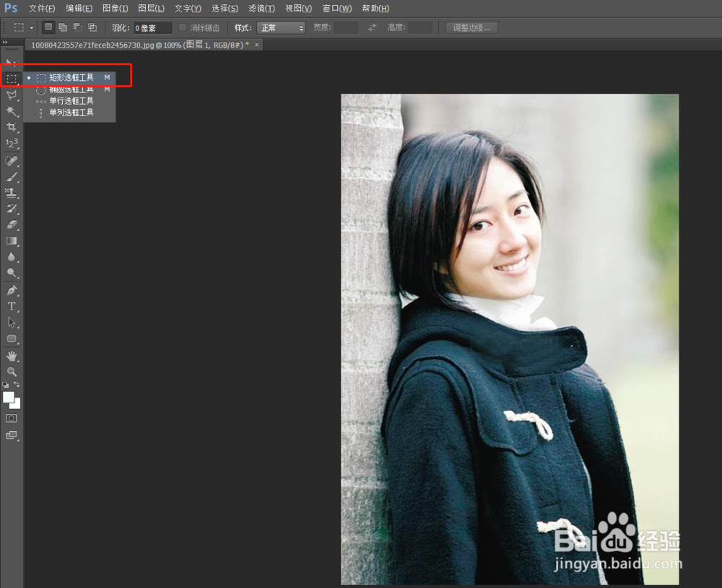Select the Healing Brush tool
The image size is (722, 588).
coord(11,161)
